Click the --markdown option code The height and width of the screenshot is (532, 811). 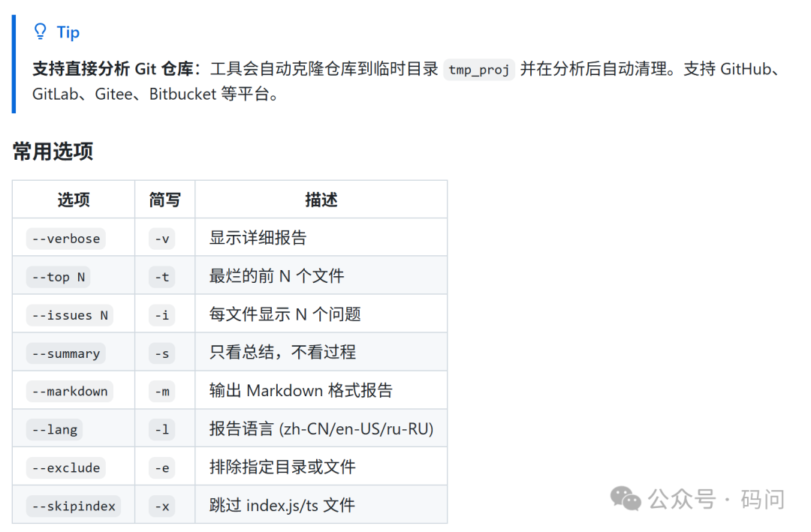click(70, 391)
